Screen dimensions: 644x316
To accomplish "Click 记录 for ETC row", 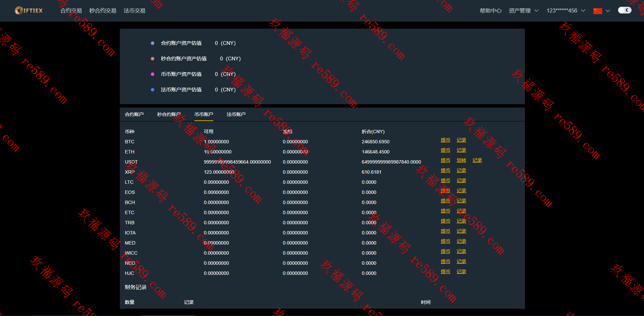I will click(x=461, y=211).
